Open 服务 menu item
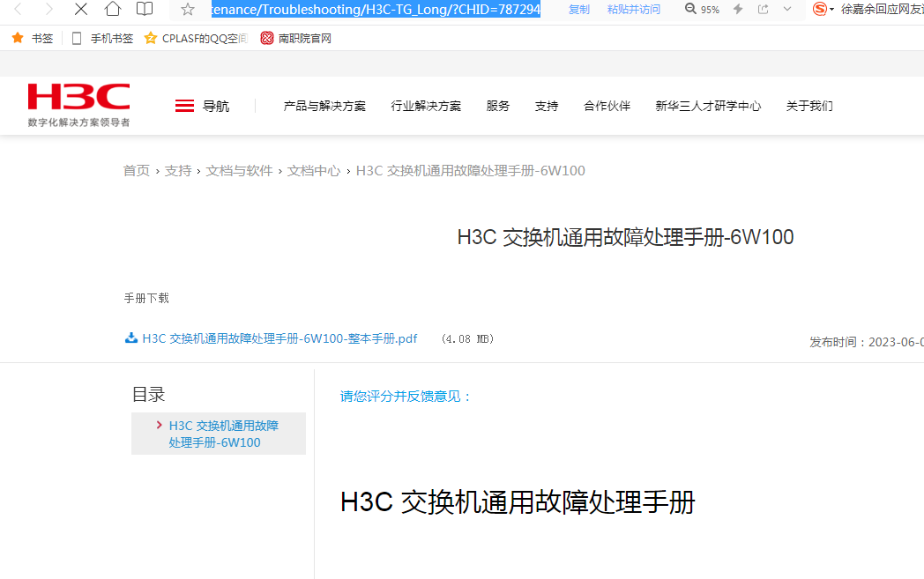 click(498, 106)
